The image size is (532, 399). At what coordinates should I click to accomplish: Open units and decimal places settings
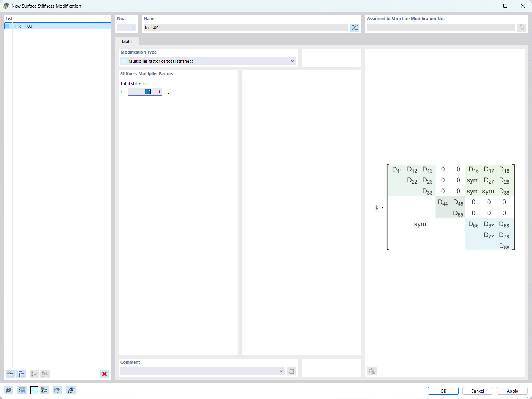pos(22,390)
